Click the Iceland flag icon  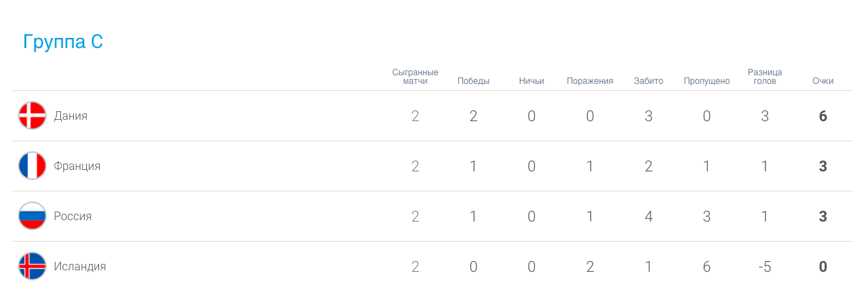[32, 266]
